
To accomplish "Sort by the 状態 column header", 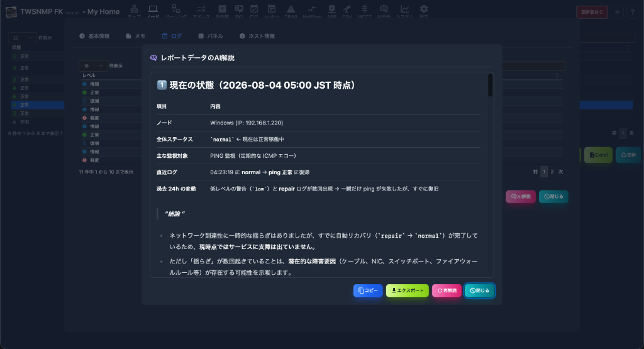I will click(16, 48).
